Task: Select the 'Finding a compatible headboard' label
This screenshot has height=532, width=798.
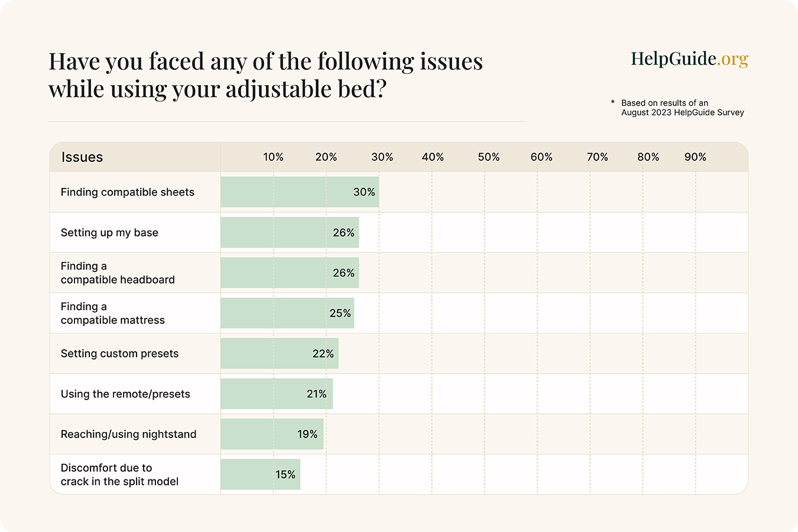Action: [x=118, y=273]
